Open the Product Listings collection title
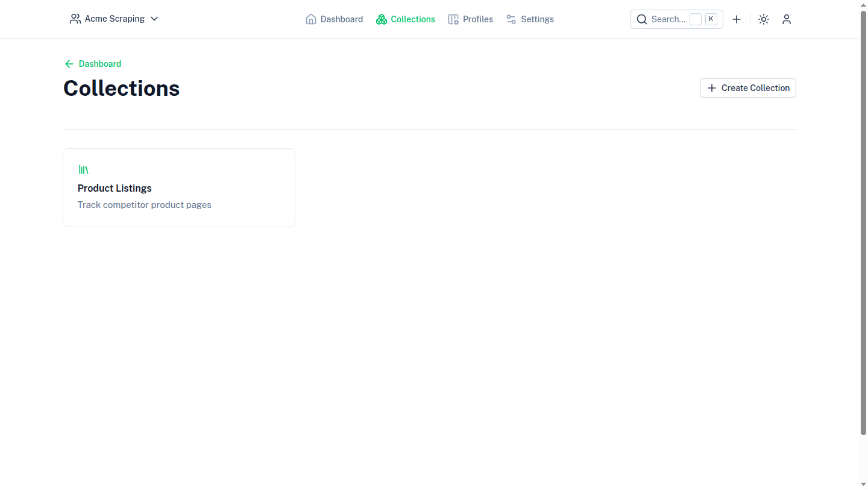 point(115,188)
